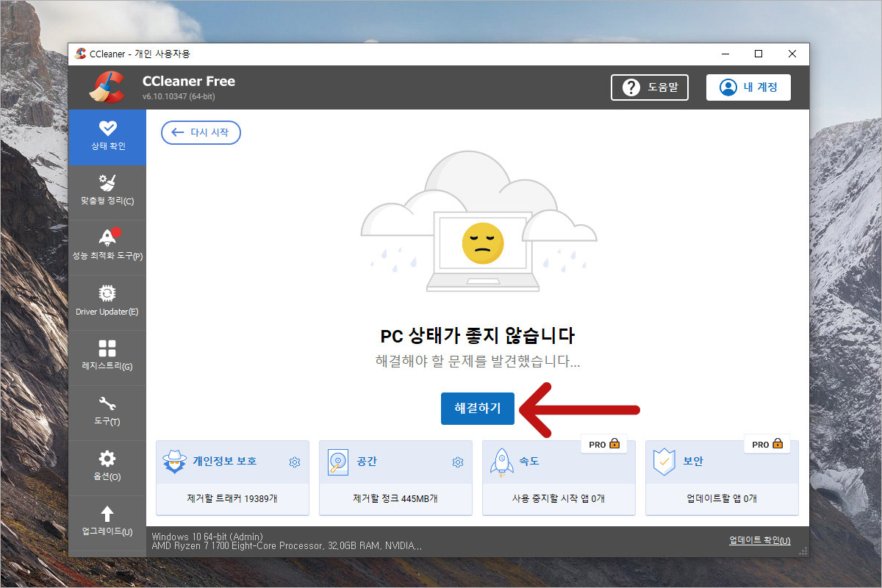This screenshot has width=882, height=588.
Task: Click the 공간 card title
Action: 367,462
